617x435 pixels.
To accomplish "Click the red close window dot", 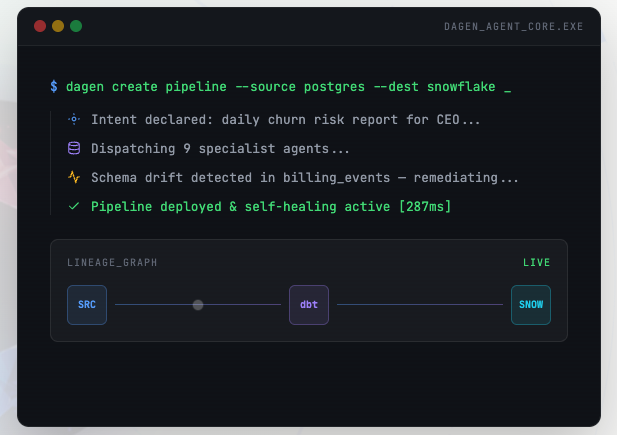I will coord(40,26).
